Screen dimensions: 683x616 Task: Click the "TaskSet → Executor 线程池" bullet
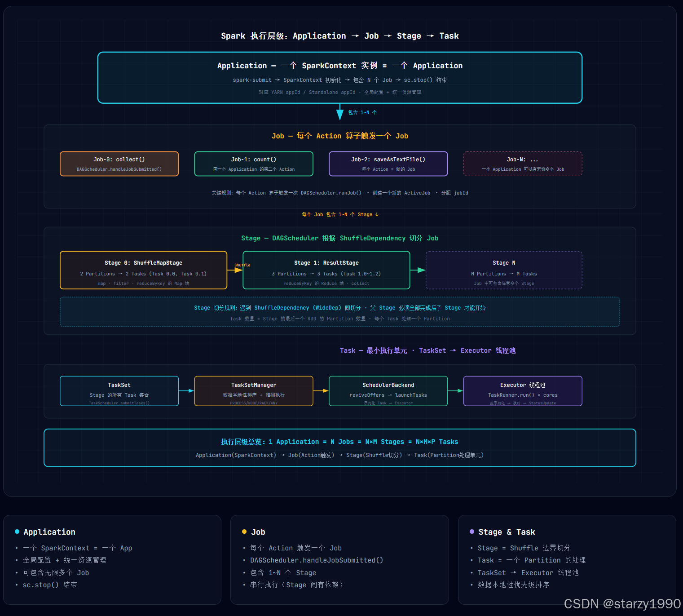point(528,573)
